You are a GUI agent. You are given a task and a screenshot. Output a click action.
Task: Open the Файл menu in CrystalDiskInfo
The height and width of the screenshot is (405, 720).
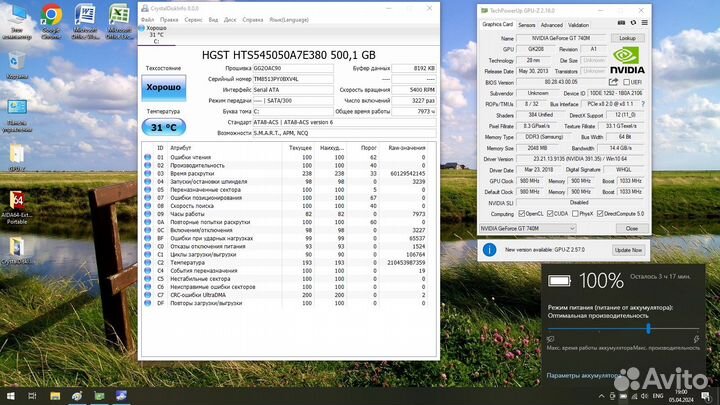[147, 20]
